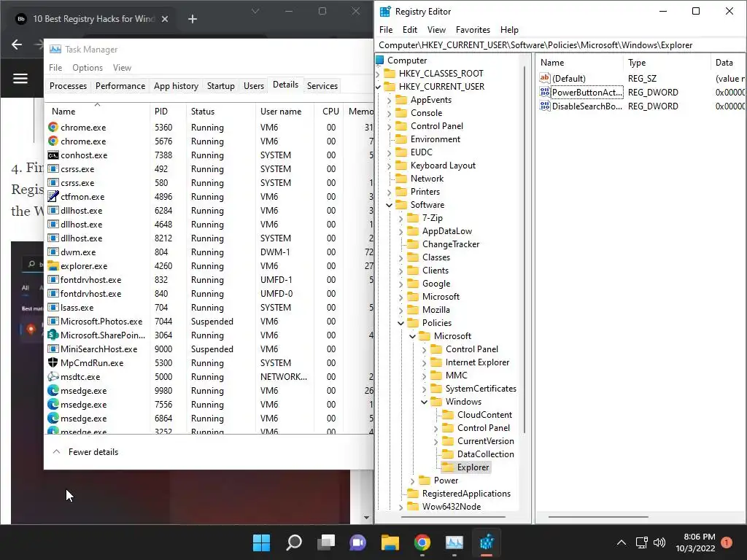
Task: Open the Task Manager Options menu
Action: pos(88,68)
